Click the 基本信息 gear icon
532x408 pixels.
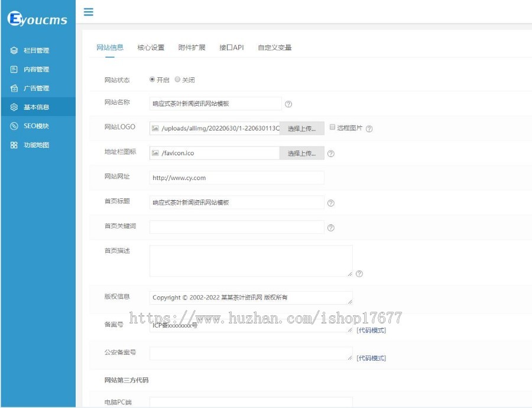coord(14,107)
